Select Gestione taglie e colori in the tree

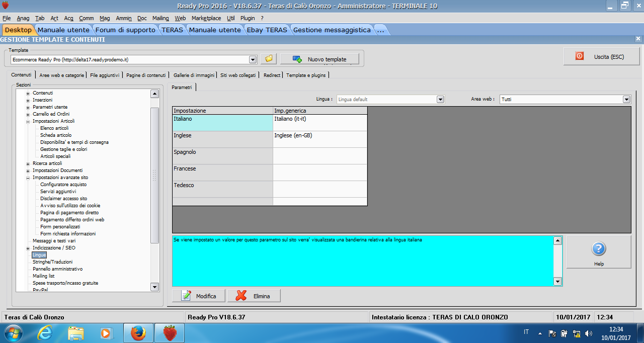(64, 149)
